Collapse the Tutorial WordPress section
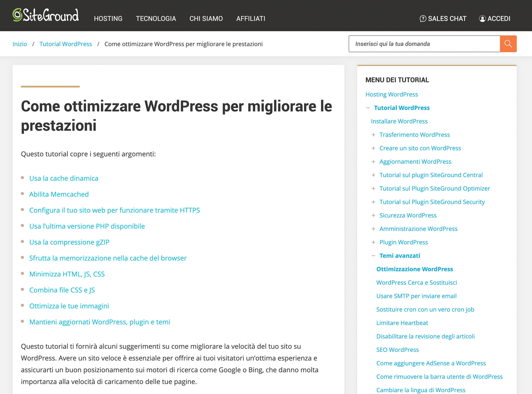532x394 pixels. click(x=368, y=108)
